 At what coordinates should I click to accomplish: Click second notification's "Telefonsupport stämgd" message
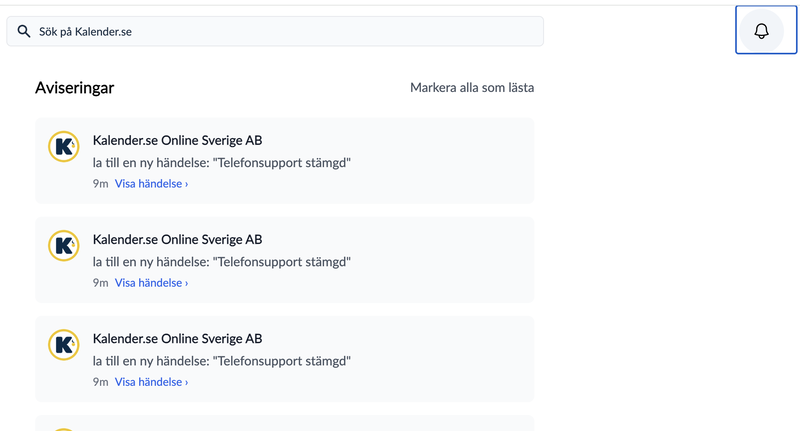222,262
